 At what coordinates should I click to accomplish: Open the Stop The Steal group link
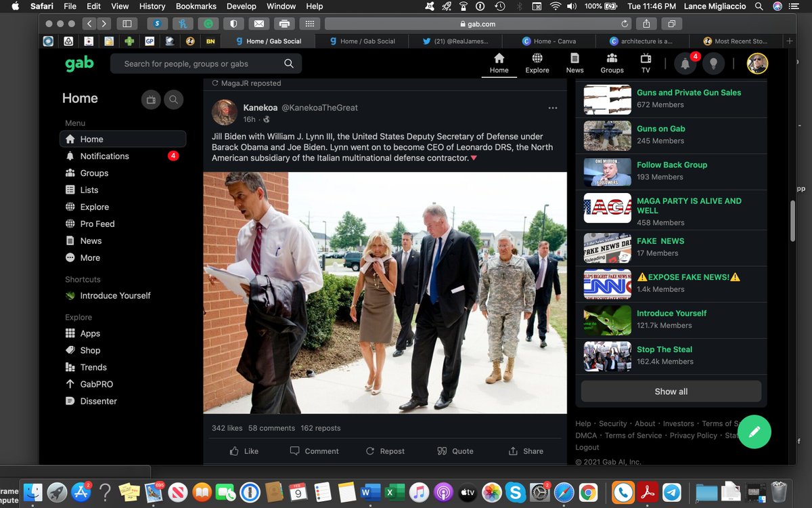coord(664,350)
